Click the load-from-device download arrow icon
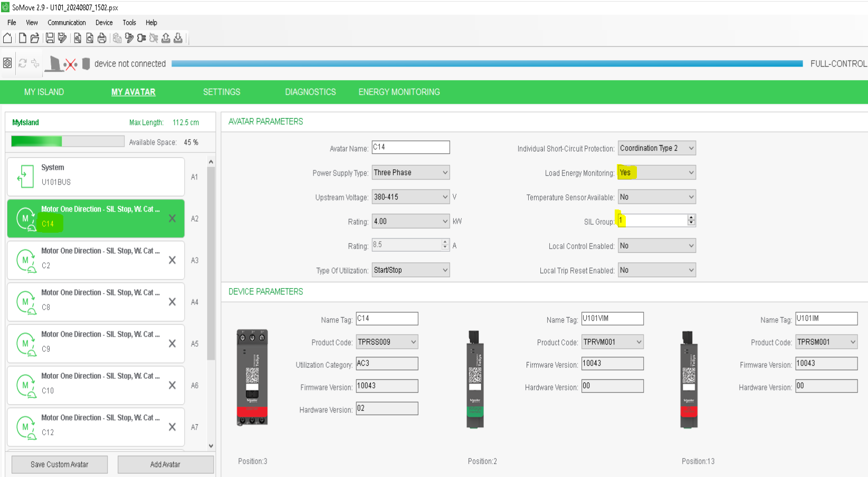This screenshot has height=477, width=868. tap(178, 38)
